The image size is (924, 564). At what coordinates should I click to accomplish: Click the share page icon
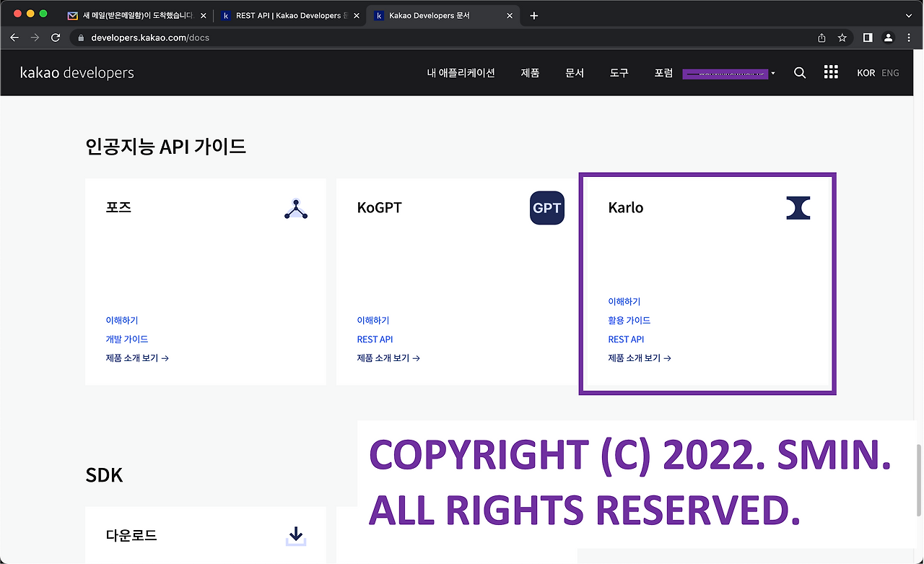pyautogui.click(x=821, y=38)
